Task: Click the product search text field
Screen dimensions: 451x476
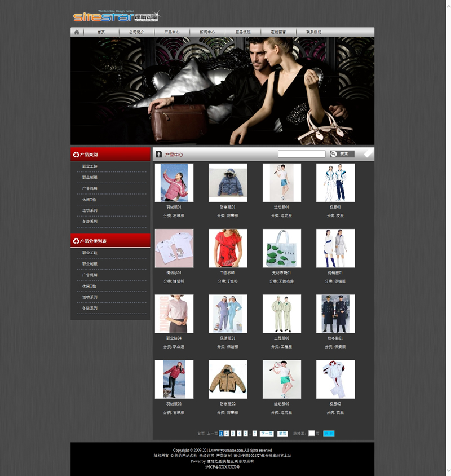Action: pos(302,154)
